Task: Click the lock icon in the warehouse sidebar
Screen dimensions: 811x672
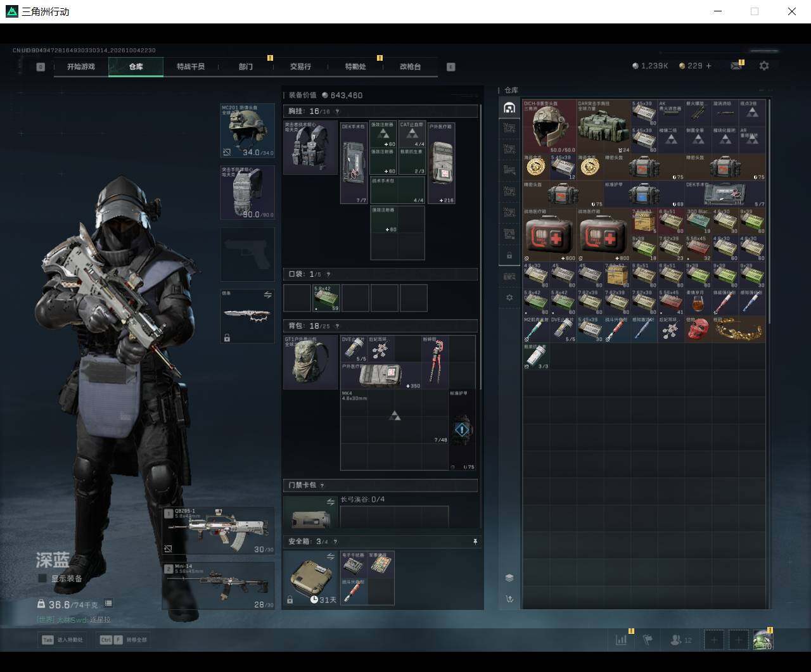Action: (x=509, y=255)
